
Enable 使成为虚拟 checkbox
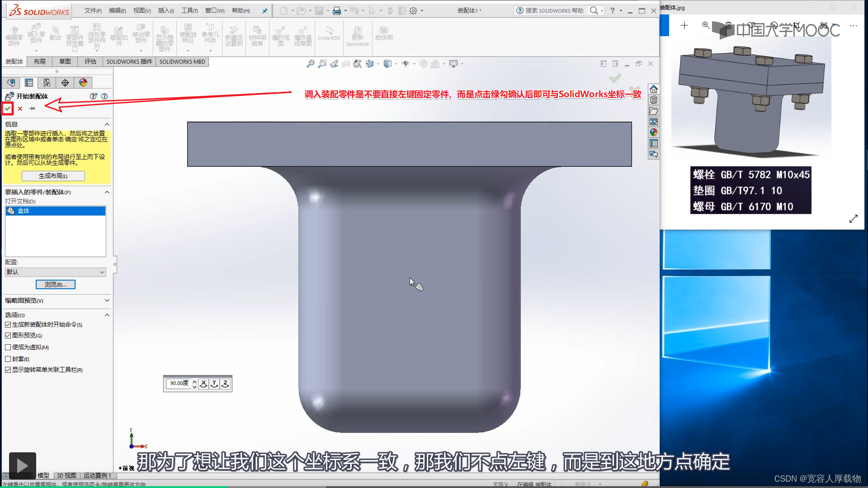point(8,347)
